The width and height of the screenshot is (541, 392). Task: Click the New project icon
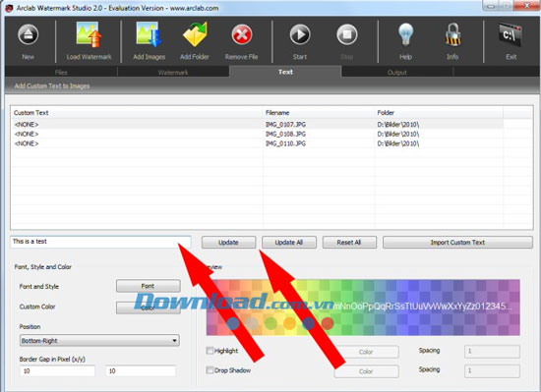click(x=28, y=34)
